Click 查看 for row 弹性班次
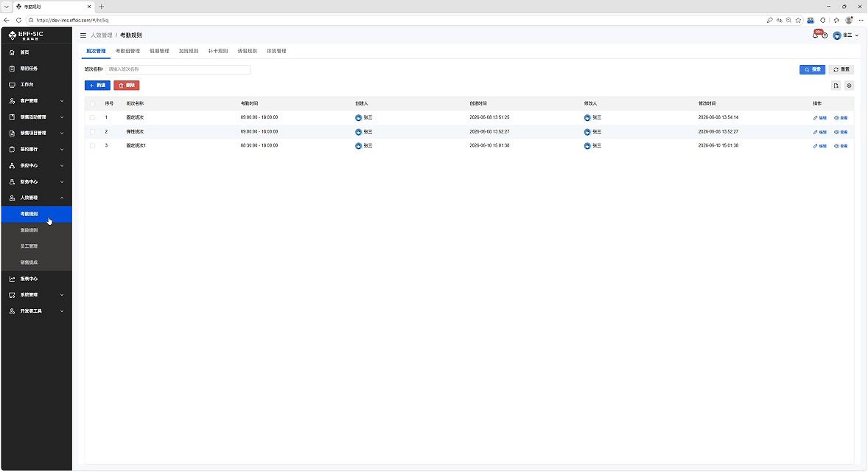868x472 pixels. pos(841,132)
